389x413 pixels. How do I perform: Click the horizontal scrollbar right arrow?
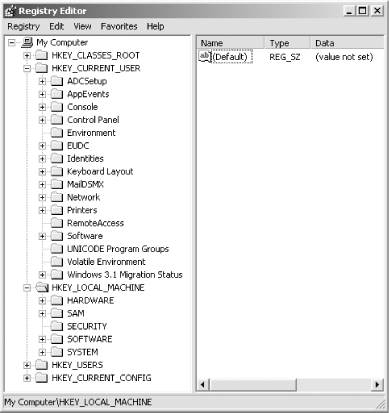377,385
